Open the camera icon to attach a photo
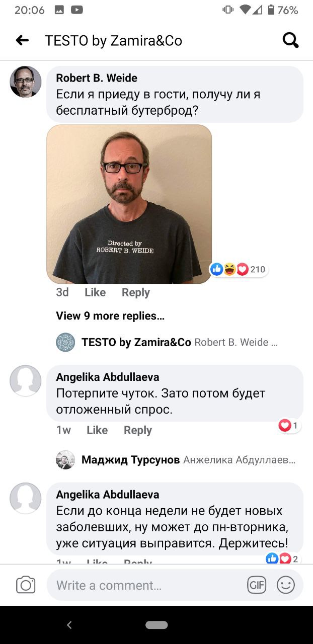The height and width of the screenshot is (644, 313). pos(26,585)
